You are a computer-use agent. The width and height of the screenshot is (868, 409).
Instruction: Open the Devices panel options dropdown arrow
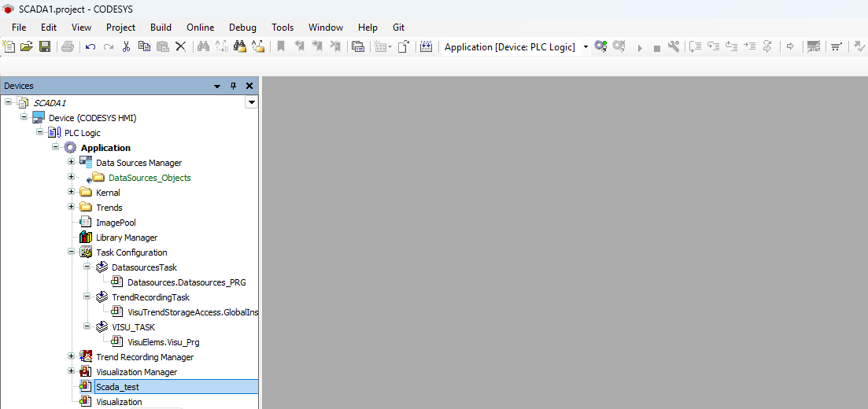pos(217,86)
